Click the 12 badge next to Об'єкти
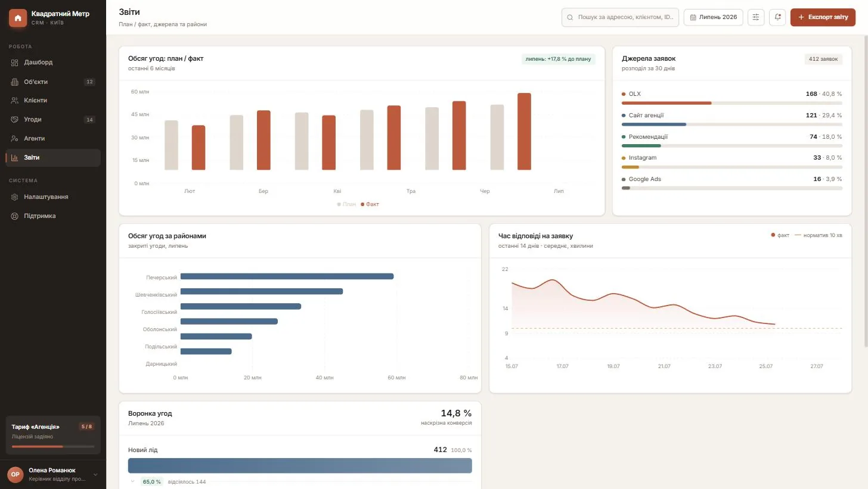 click(89, 82)
